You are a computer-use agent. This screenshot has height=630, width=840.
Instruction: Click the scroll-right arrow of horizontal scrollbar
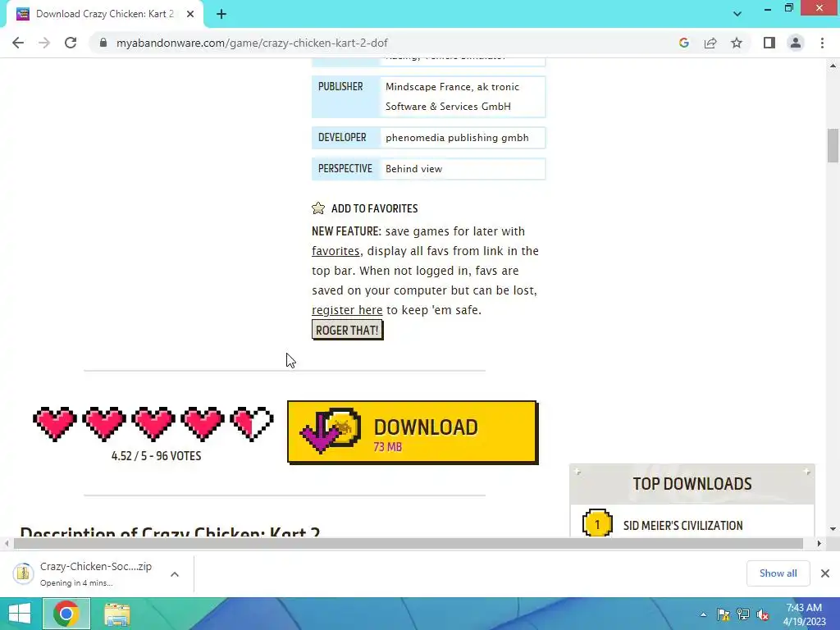819,543
